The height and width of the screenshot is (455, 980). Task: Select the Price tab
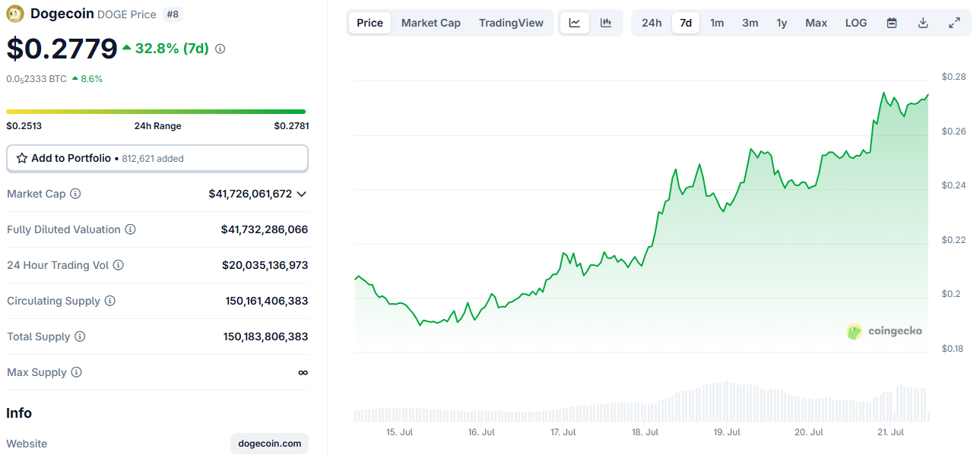[370, 23]
